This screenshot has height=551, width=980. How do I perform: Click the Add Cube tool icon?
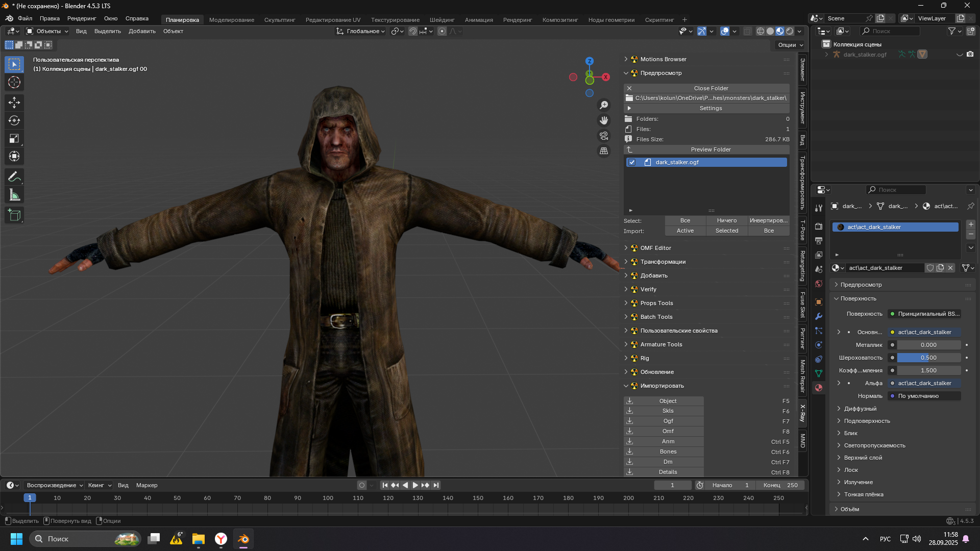[x=14, y=215]
